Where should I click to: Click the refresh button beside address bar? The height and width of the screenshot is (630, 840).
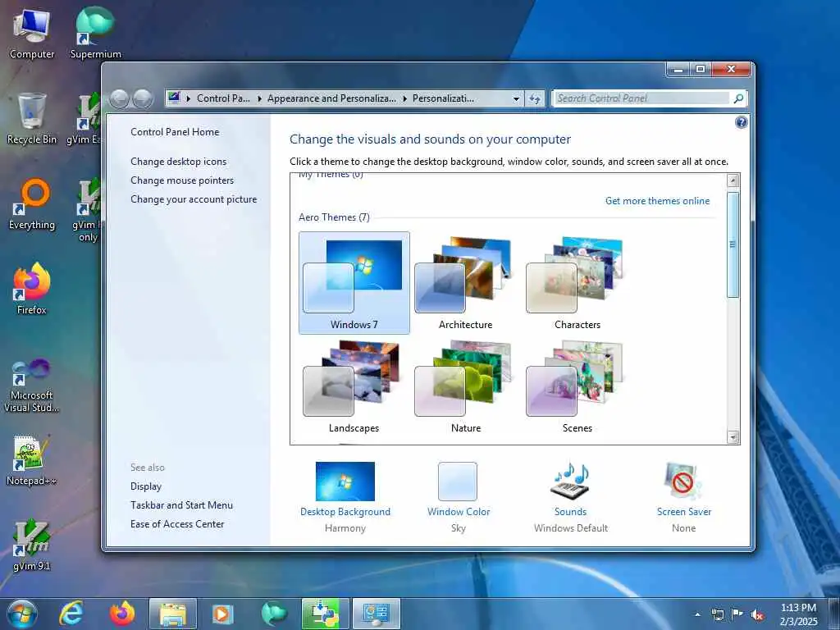pos(535,98)
